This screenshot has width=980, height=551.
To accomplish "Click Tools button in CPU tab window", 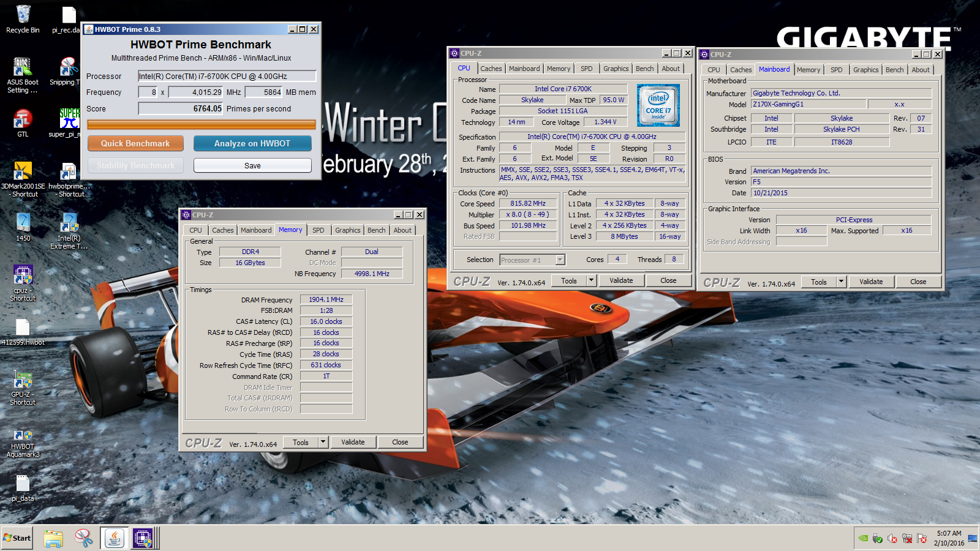I will pyautogui.click(x=569, y=280).
